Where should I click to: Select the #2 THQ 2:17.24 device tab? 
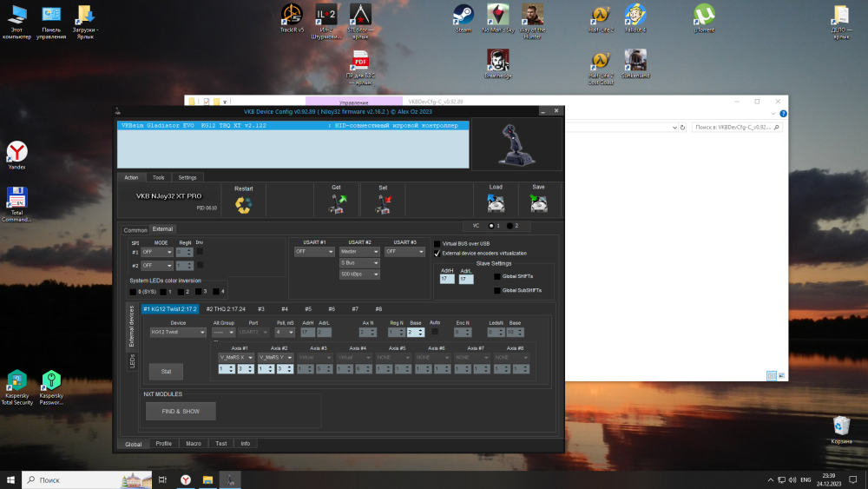point(226,309)
